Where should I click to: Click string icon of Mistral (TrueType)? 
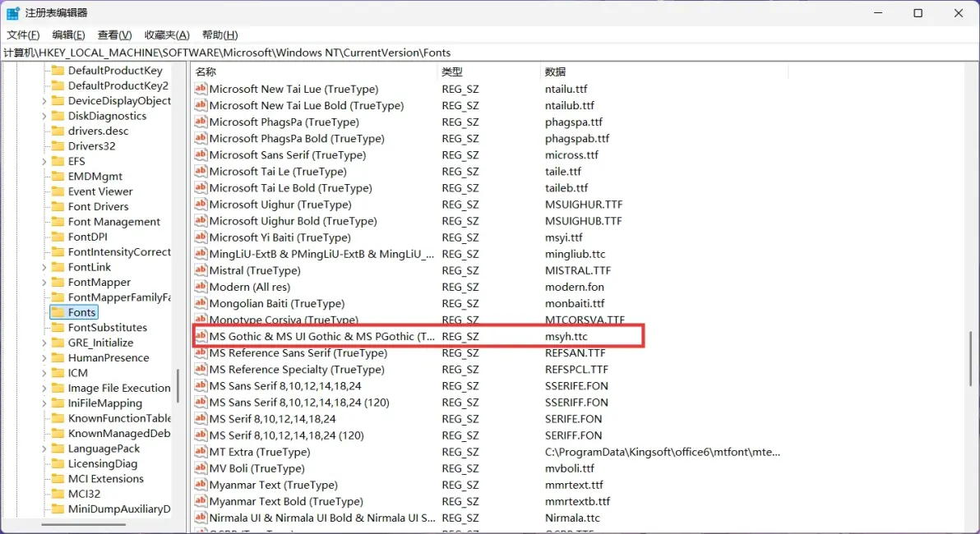coord(200,270)
